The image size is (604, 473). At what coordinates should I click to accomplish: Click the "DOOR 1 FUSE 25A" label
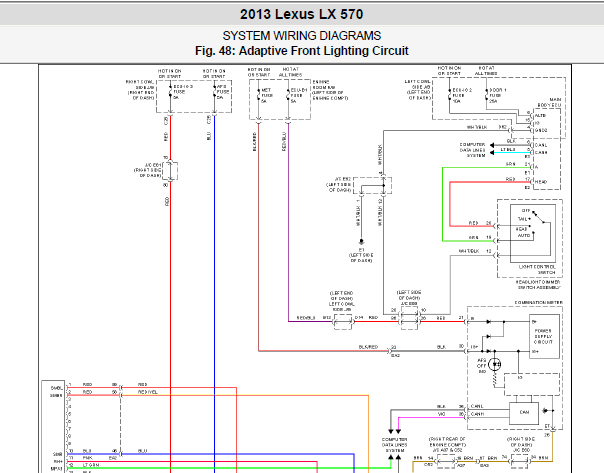pyautogui.click(x=497, y=96)
